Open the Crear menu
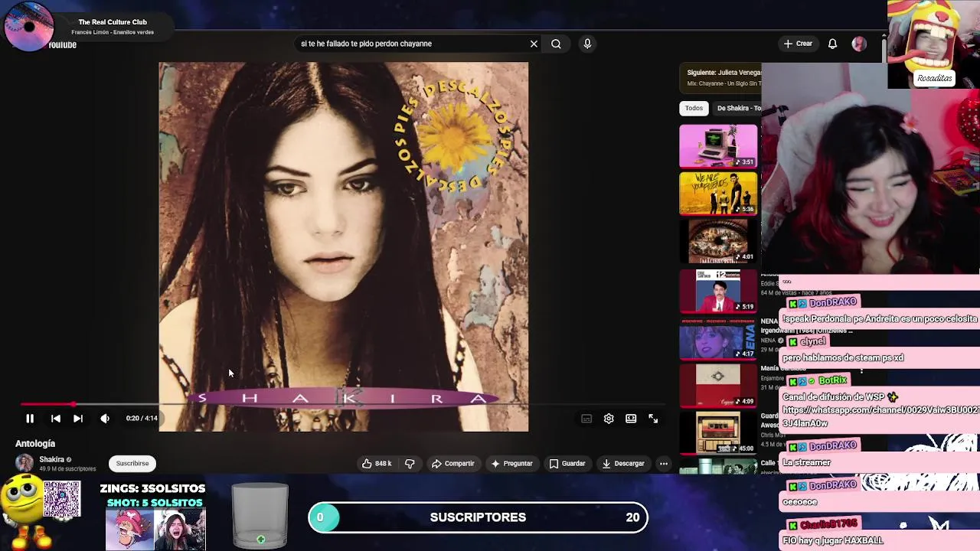Viewport: 980px width, 551px height. (x=798, y=44)
